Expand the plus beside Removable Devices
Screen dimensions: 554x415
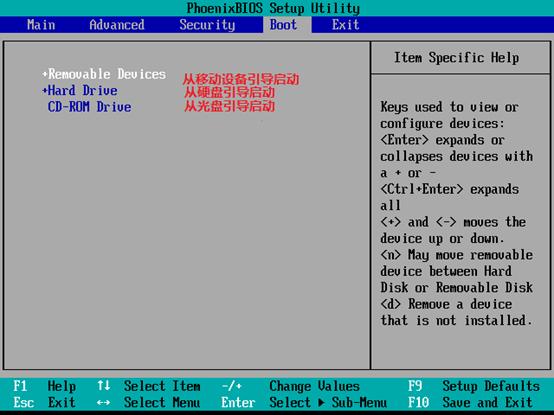(45, 74)
